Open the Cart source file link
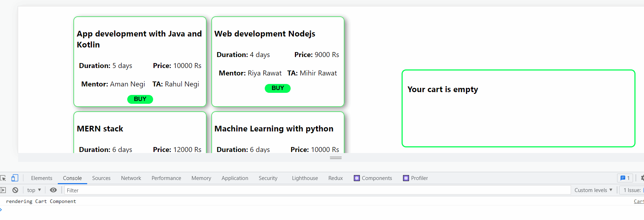 [639, 201]
